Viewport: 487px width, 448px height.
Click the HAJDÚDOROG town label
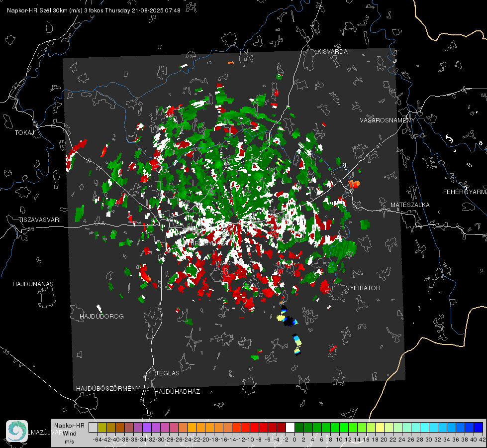click(x=101, y=316)
